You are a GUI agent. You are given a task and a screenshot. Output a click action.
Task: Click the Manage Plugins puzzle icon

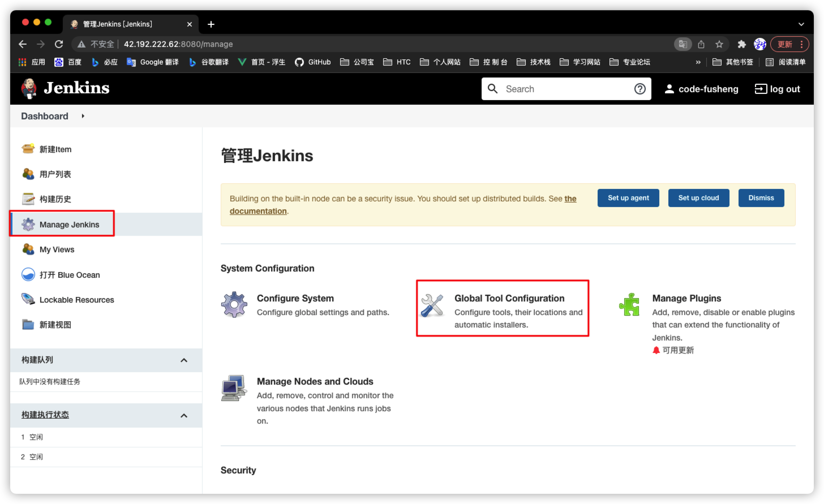629,305
